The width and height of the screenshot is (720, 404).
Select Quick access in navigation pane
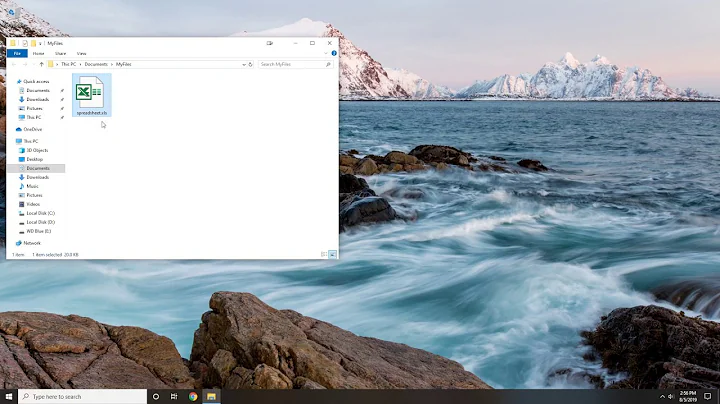click(x=36, y=81)
